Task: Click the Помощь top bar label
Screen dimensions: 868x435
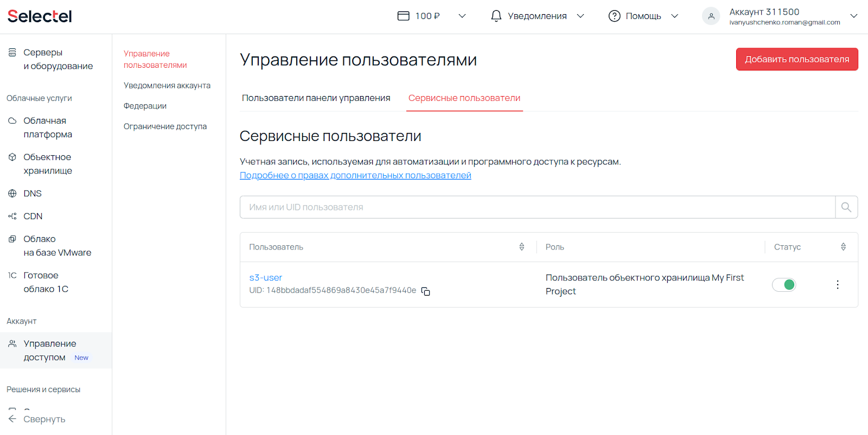Action: (643, 16)
